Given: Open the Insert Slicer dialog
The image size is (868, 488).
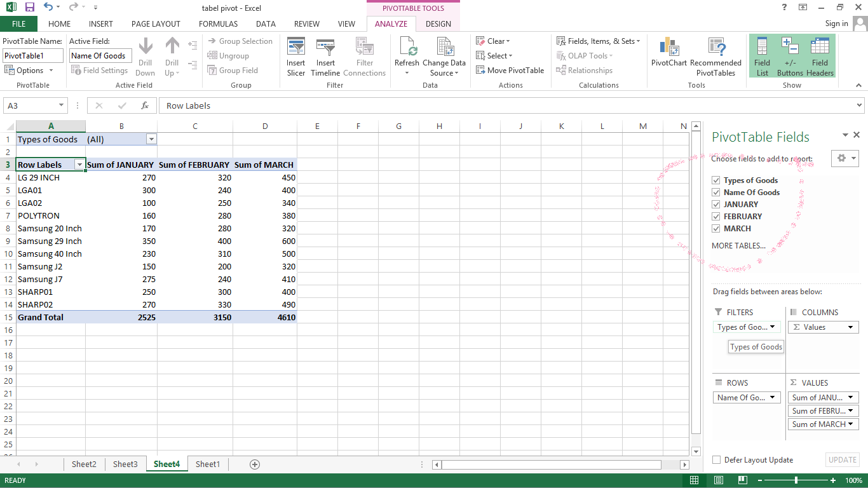Looking at the screenshot, I should tap(295, 56).
